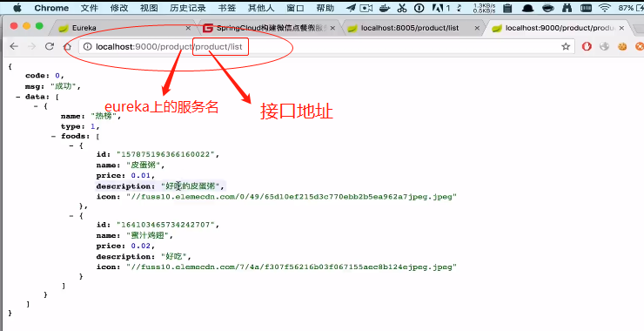Switch to the SpringCloud构建微信点餐 tab
This screenshot has width=644, height=331.
(269, 28)
